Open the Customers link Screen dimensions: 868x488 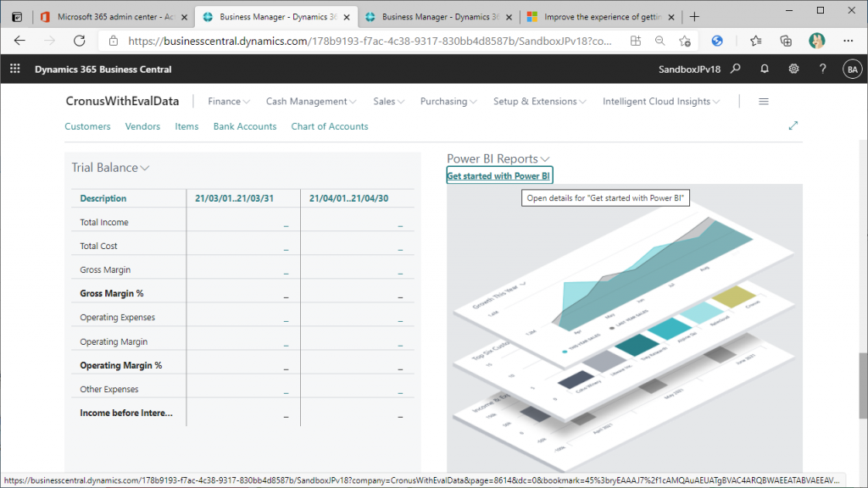click(87, 126)
